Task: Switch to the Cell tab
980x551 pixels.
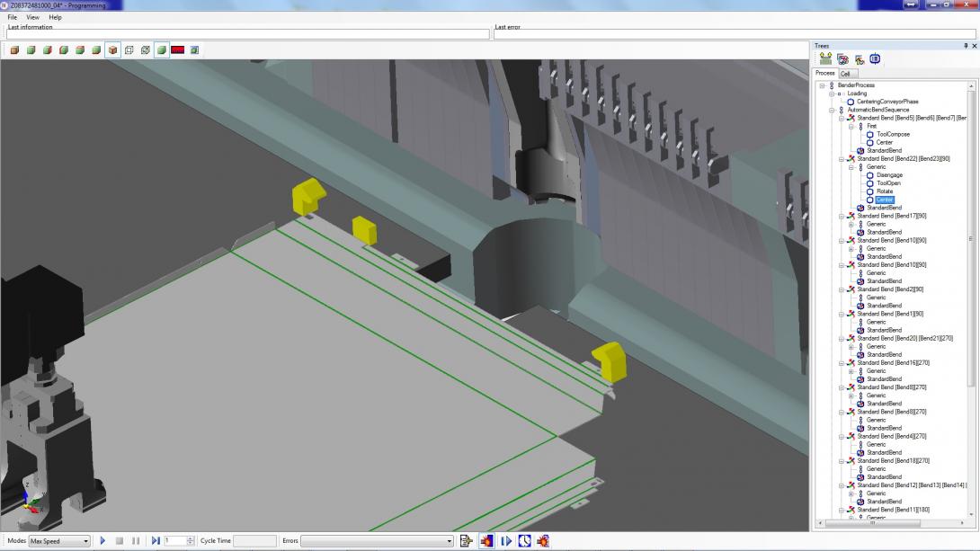Action: pyautogui.click(x=846, y=74)
